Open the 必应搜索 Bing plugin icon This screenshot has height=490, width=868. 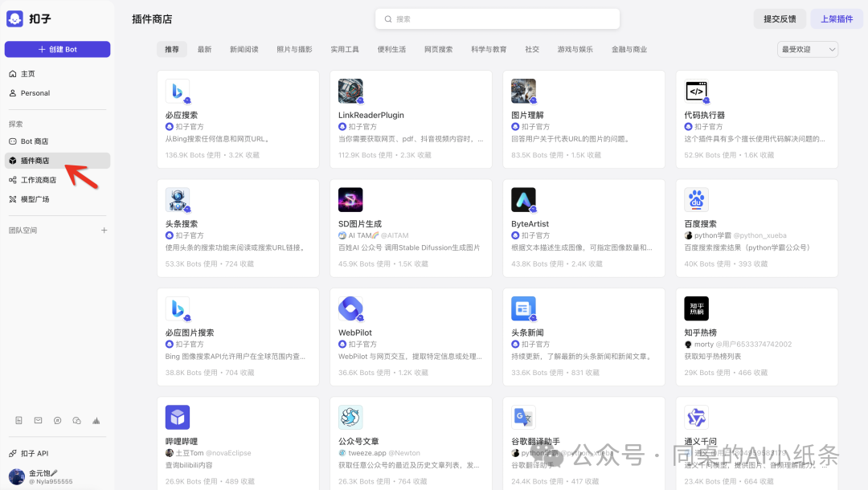pyautogui.click(x=178, y=90)
